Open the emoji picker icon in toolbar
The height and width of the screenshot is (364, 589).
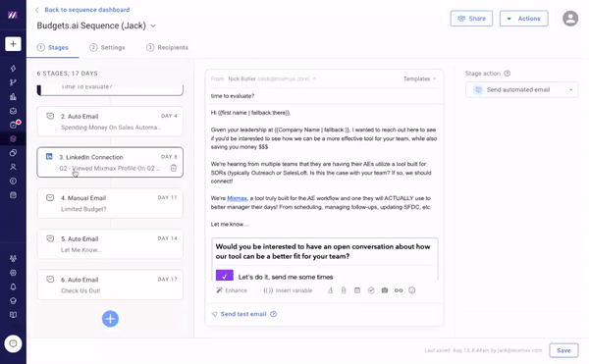(x=412, y=290)
